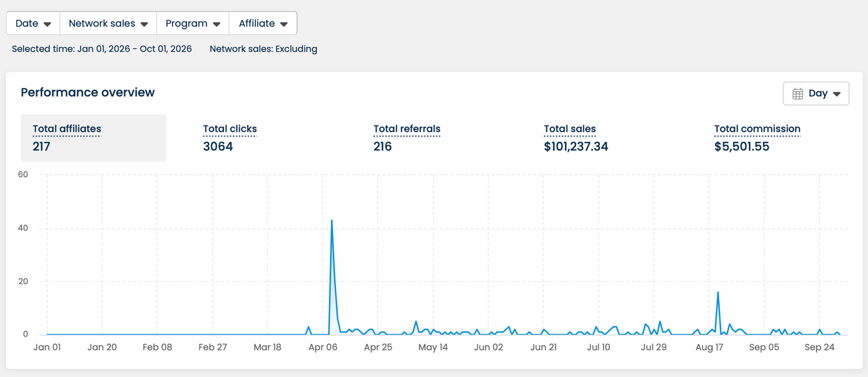Click the tall April spike peak on chart

pos(331,221)
